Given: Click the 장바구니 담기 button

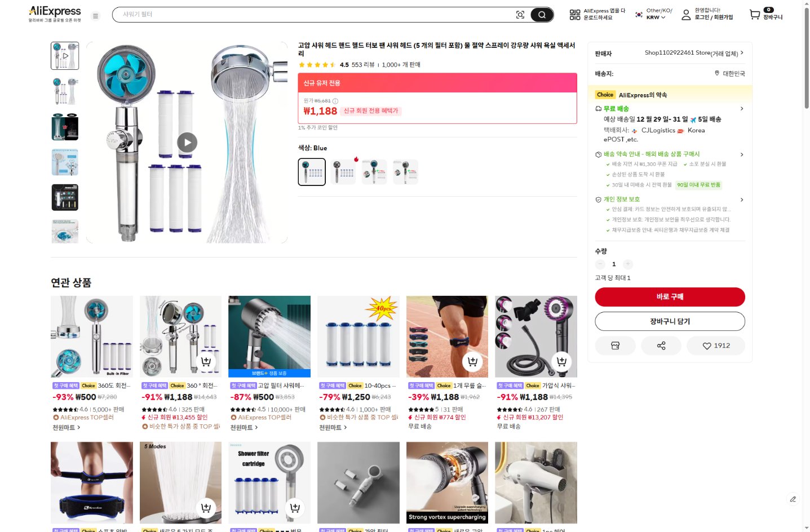Looking at the screenshot, I should (670, 321).
